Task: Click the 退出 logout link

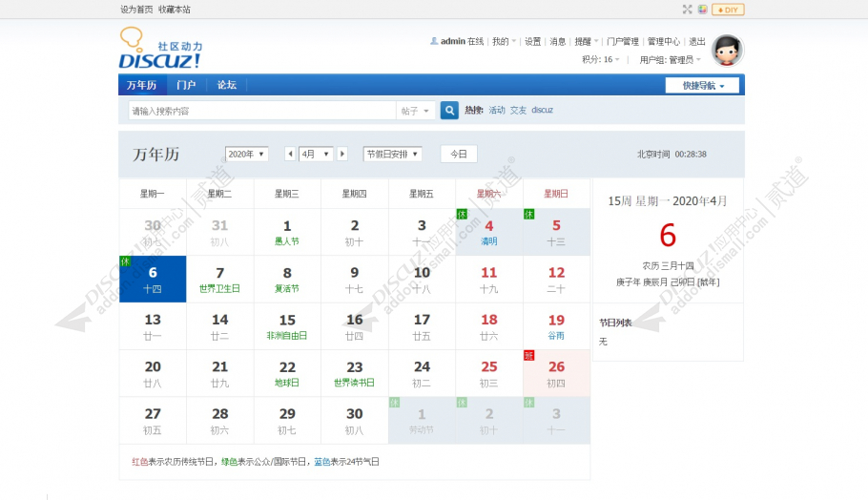Action: click(697, 42)
